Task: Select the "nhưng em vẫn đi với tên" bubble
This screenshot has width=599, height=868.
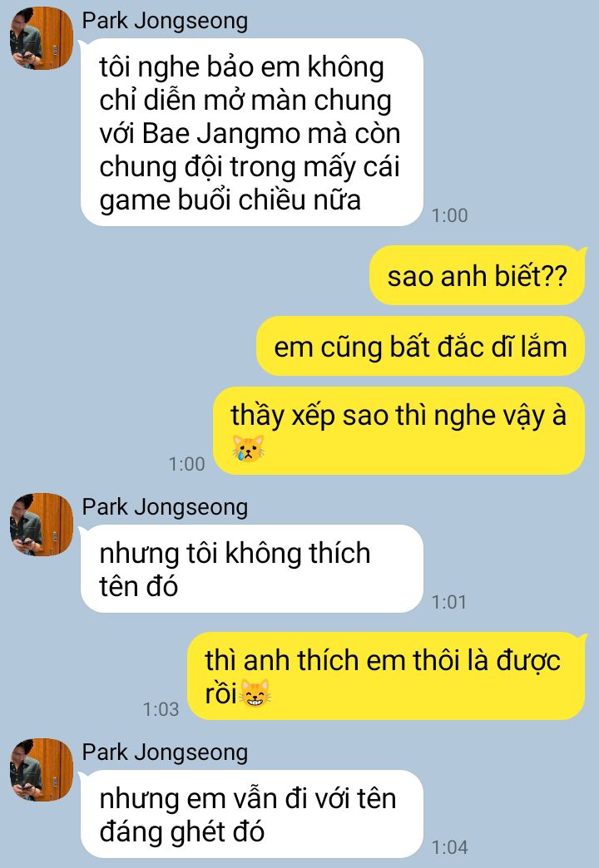Action: pos(251,814)
